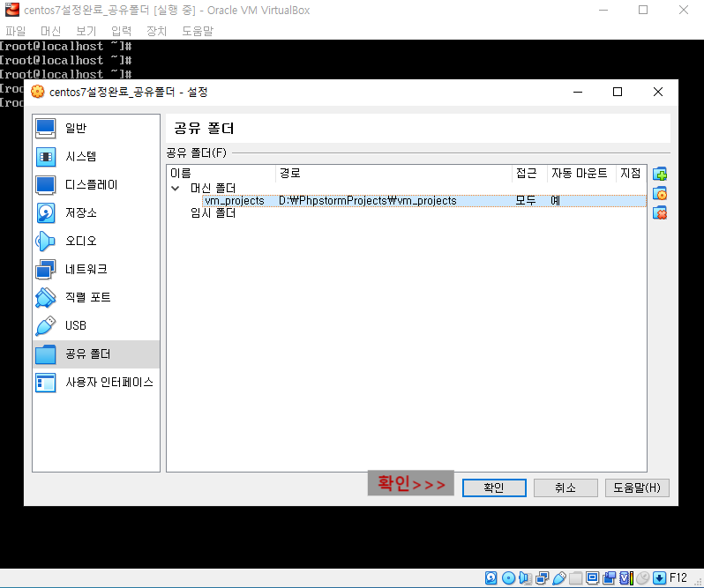
Task: Click the USB status bar icon
Action: [x=559, y=577]
